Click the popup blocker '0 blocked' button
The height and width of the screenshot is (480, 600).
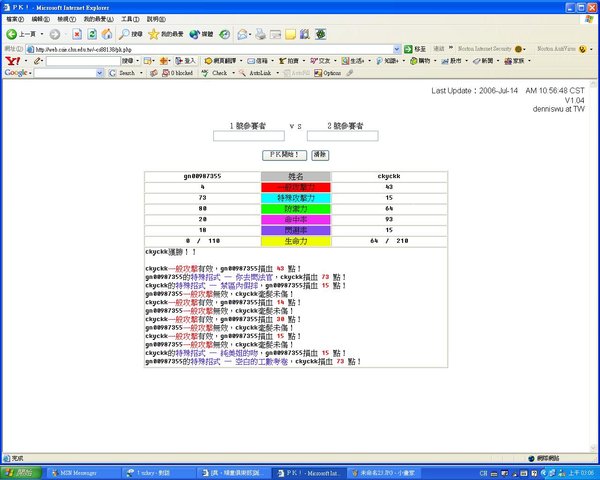click(178, 73)
